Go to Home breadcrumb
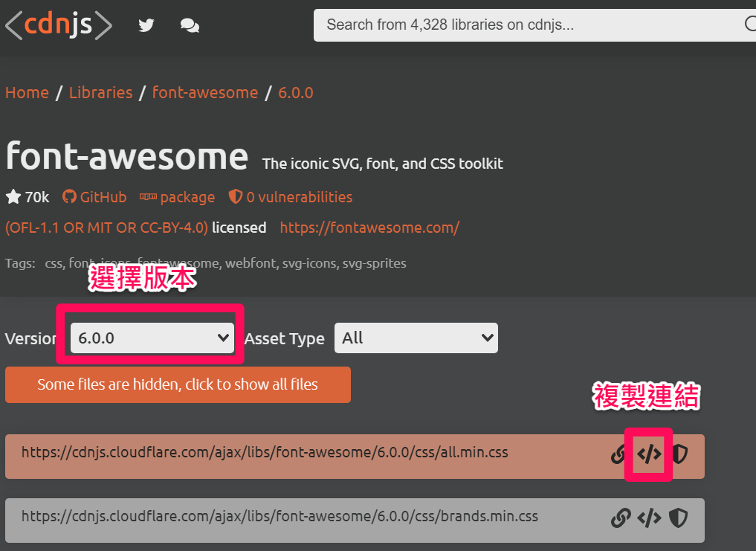This screenshot has height=551, width=756. tap(27, 93)
